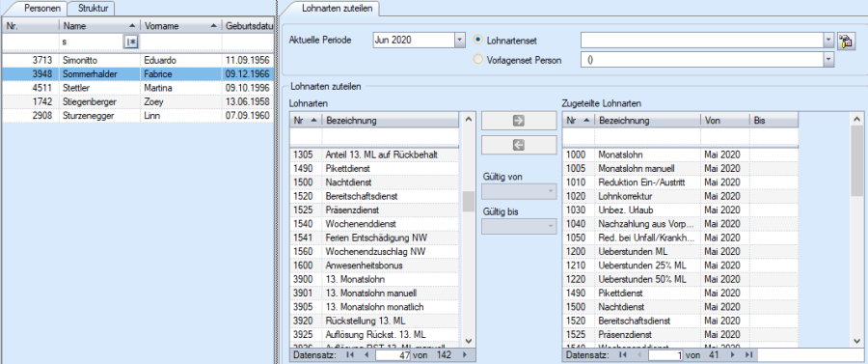
Task: Jump to last record in Zugeteilte Lohnarten navigator
Action: click(749, 354)
